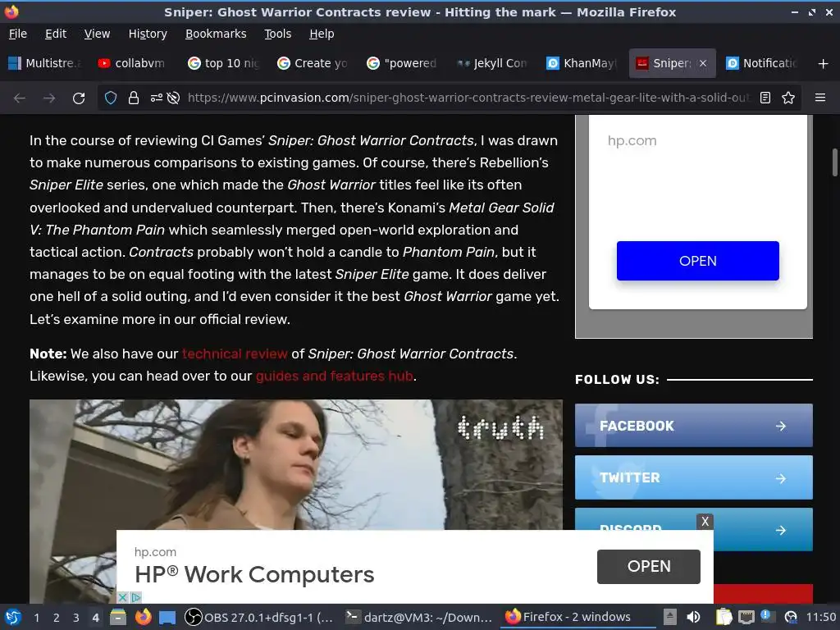The height and width of the screenshot is (630, 840).
Task: Close the Sniper review tab
Action: (x=703, y=63)
